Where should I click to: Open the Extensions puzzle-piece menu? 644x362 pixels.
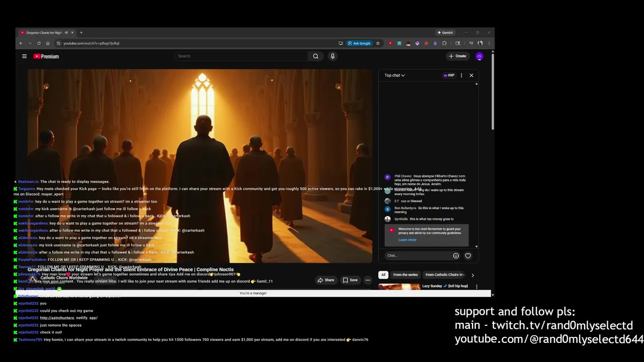point(444,43)
